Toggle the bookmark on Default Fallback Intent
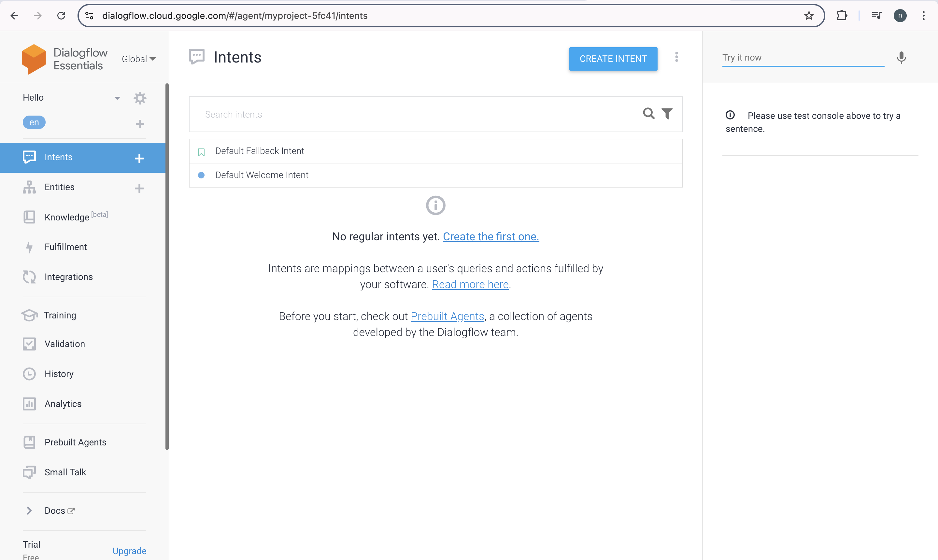This screenshot has width=938, height=560. tap(201, 152)
